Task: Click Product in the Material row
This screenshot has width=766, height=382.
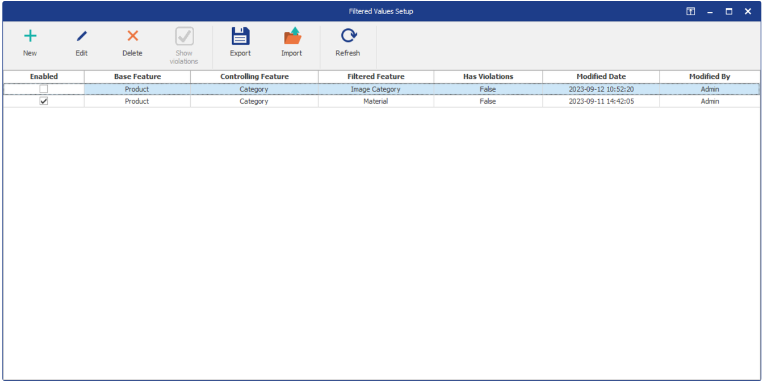Action: [x=137, y=102]
